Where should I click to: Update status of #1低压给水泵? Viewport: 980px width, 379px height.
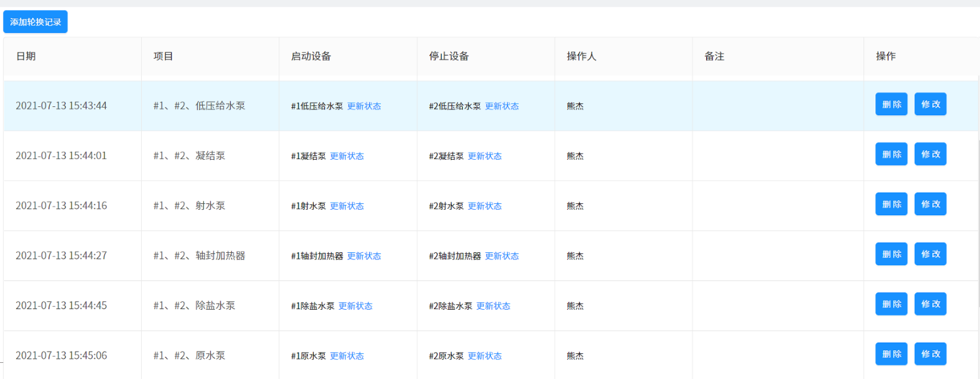click(364, 106)
